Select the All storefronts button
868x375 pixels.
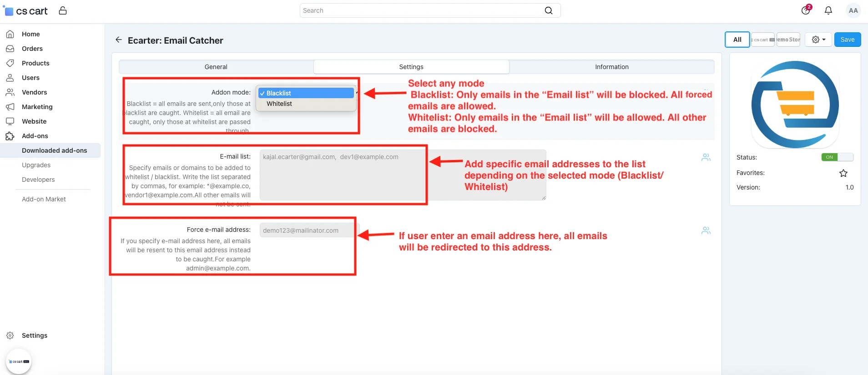737,40
